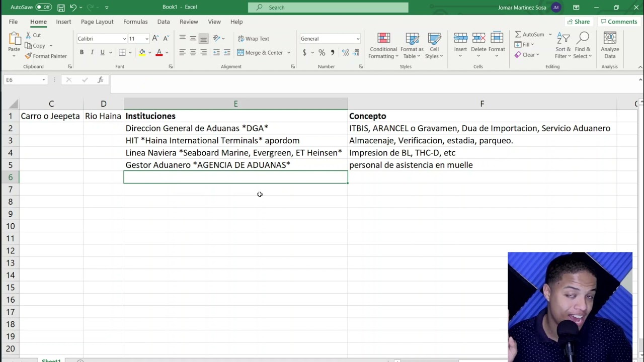The image size is (644, 362).
Task: Switch to the Insert tab
Action: coord(63,22)
